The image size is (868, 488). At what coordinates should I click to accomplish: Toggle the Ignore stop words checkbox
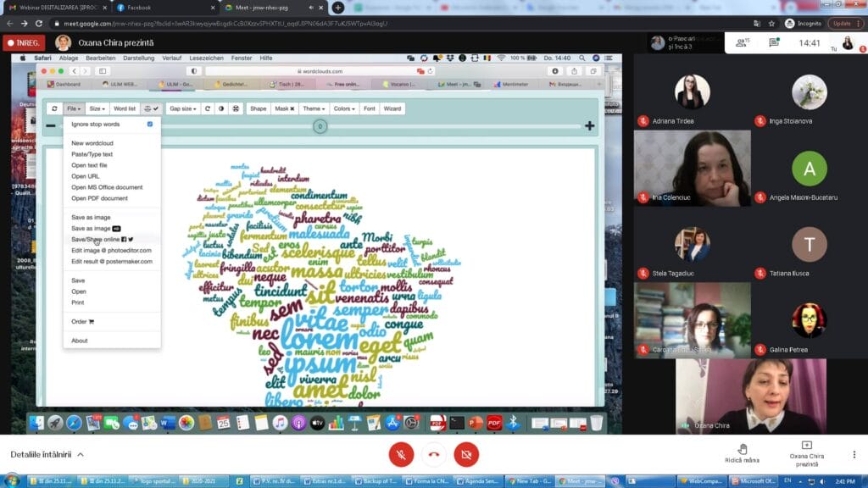point(150,125)
